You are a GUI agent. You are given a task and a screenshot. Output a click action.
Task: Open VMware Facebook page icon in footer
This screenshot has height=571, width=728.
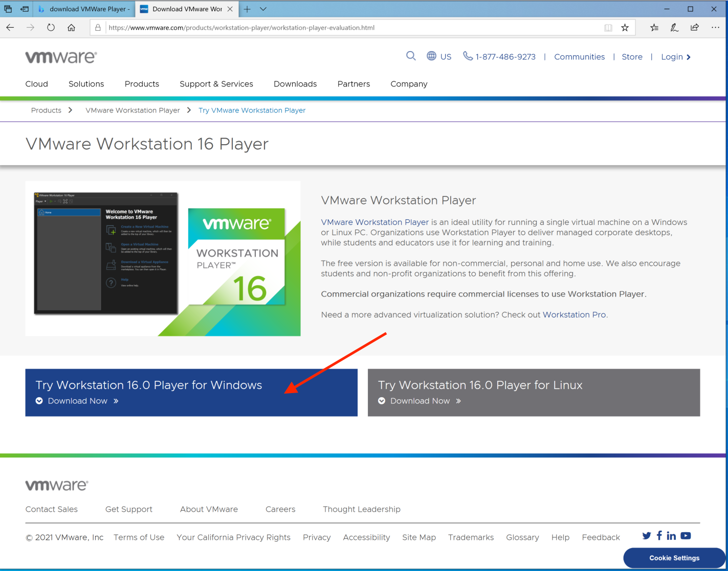pos(659,535)
